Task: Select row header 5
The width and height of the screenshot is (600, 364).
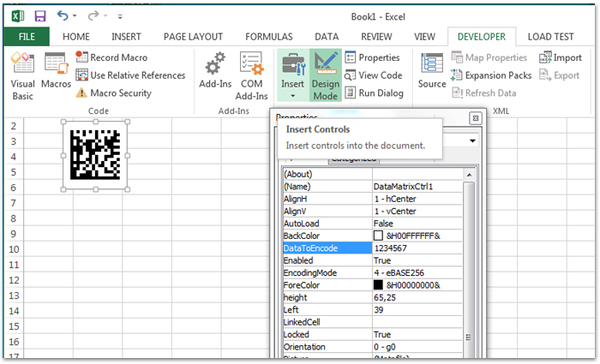Action: point(14,172)
